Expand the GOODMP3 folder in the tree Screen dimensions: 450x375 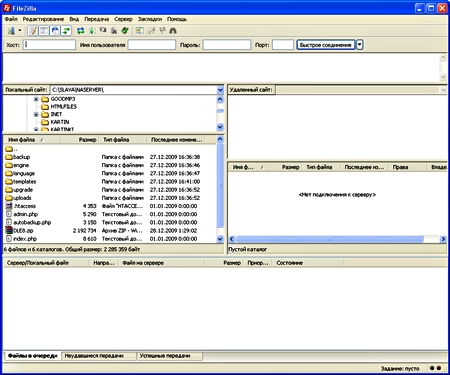coord(36,99)
